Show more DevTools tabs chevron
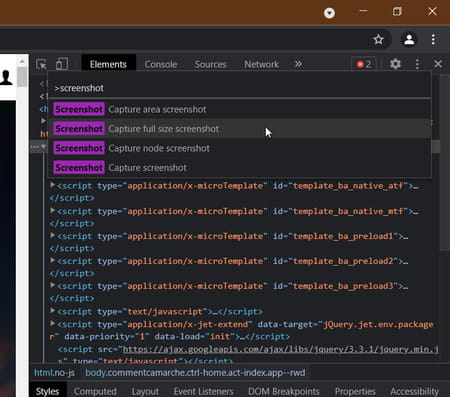The image size is (450, 397). pos(298,64)
